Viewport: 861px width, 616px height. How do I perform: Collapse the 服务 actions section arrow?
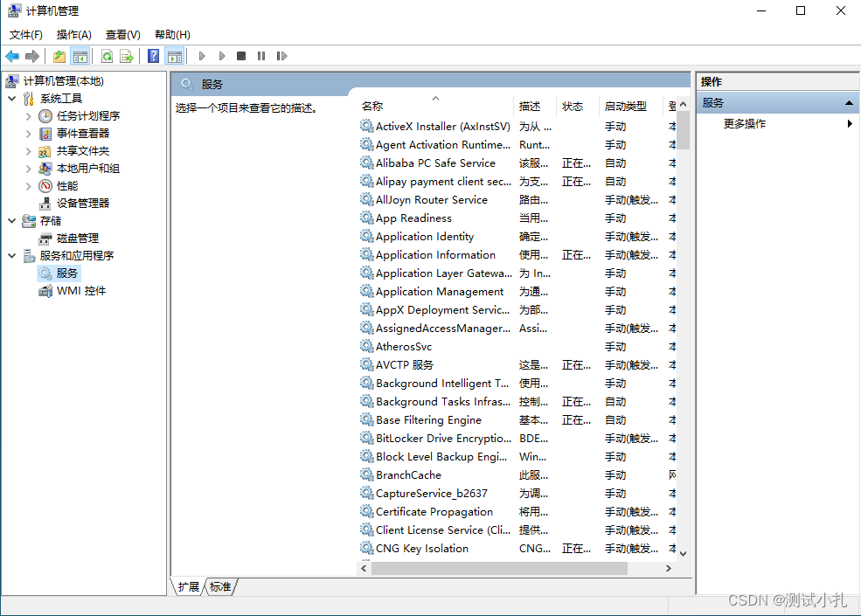(849, 103)
